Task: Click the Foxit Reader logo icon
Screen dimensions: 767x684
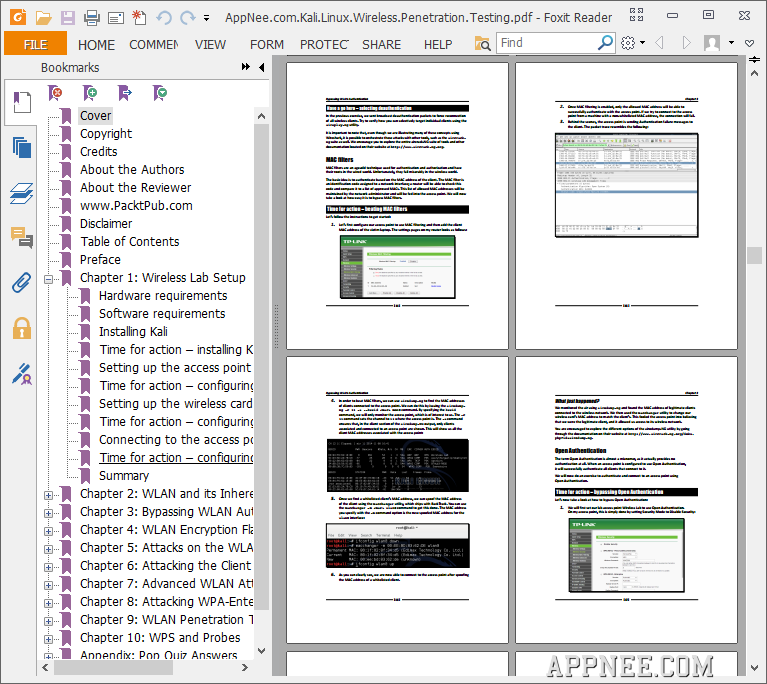Action: 18,18
